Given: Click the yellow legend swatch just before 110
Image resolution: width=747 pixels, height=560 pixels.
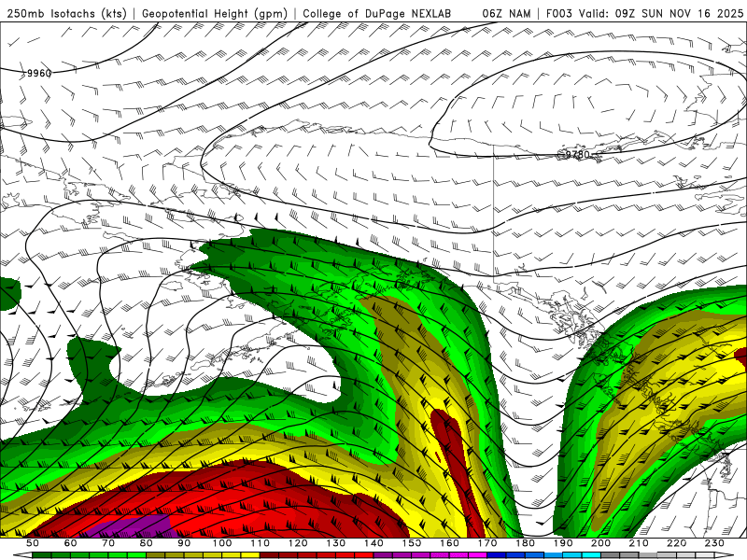Looking at the screenshot, I should [250, 555].
